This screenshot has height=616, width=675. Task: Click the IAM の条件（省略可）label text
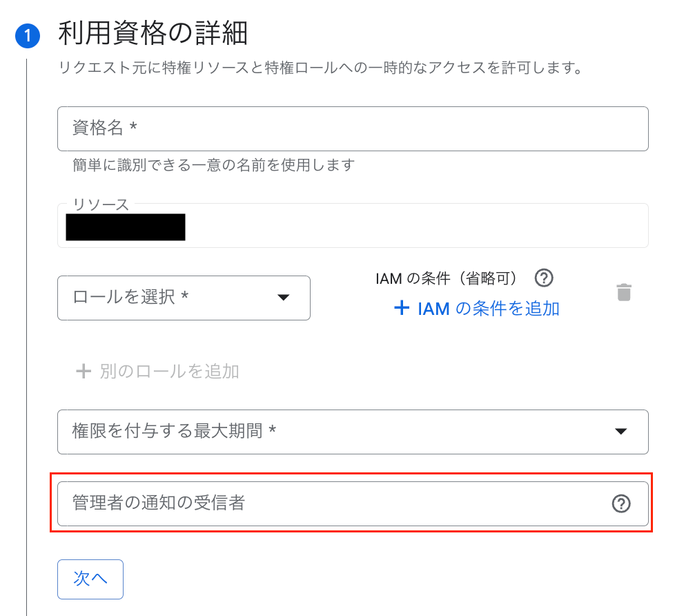click(x=446, y=278)
